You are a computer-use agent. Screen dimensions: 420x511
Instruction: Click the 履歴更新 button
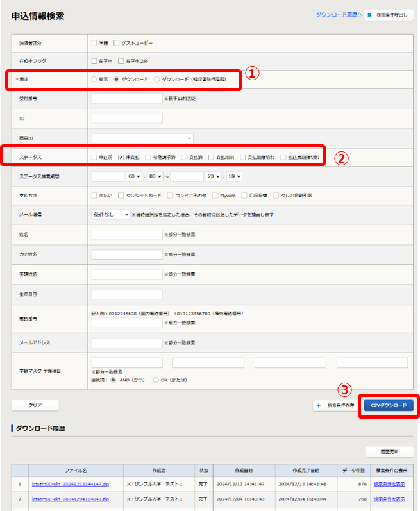(x=389, y=451)
